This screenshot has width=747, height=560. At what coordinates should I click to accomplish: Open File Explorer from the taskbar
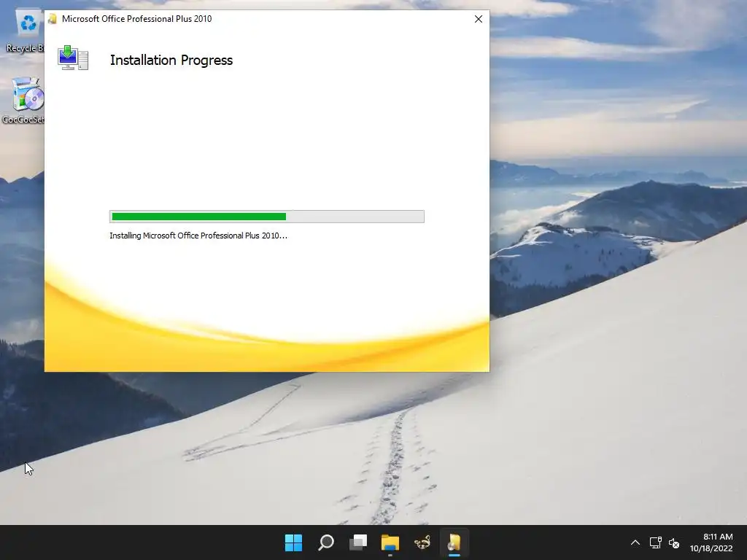(x=390, y=542)
